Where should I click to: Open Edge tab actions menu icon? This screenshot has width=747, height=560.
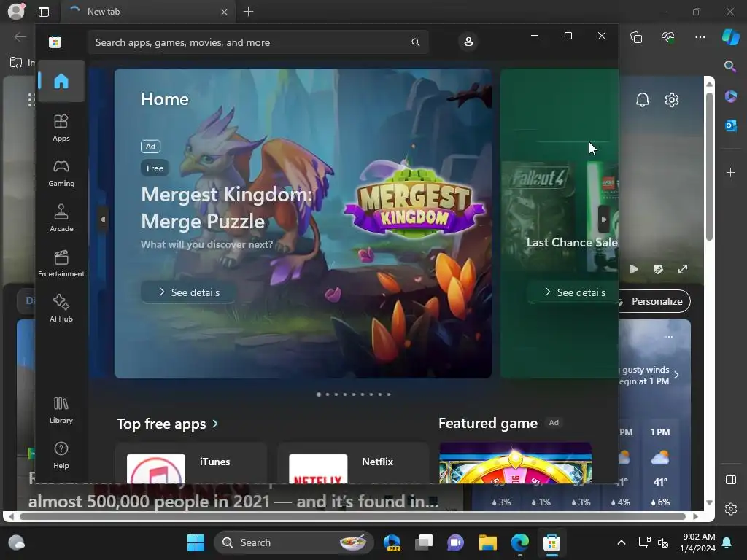tap(44, 12)
